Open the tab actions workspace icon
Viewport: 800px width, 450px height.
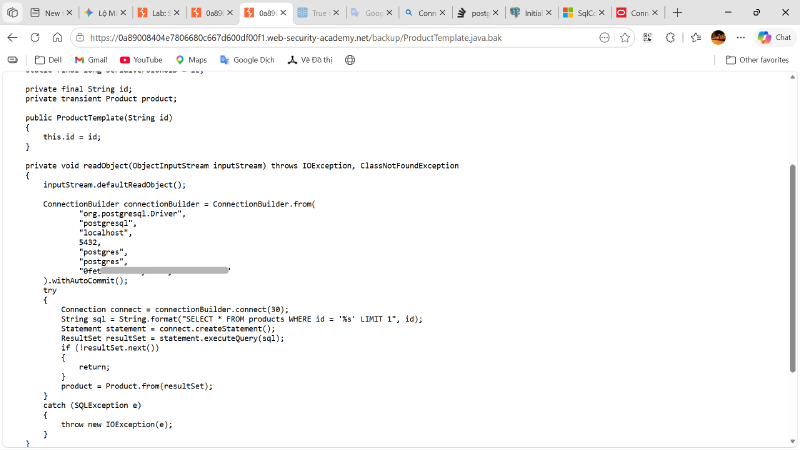tap(12, 13)
